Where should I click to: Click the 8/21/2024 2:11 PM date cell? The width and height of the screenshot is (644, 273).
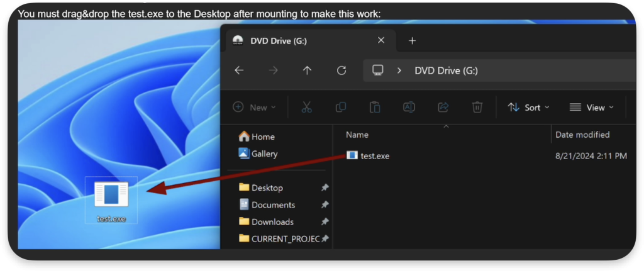[x=591, y=156]
